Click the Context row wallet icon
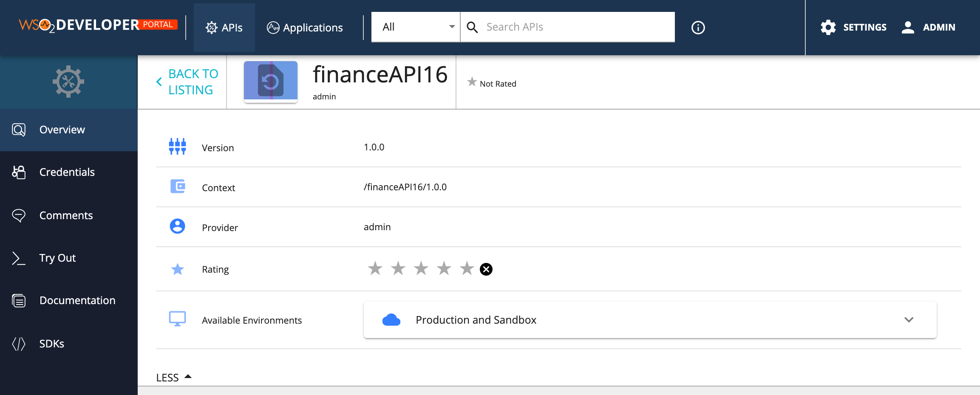 [x=178, y=186]
